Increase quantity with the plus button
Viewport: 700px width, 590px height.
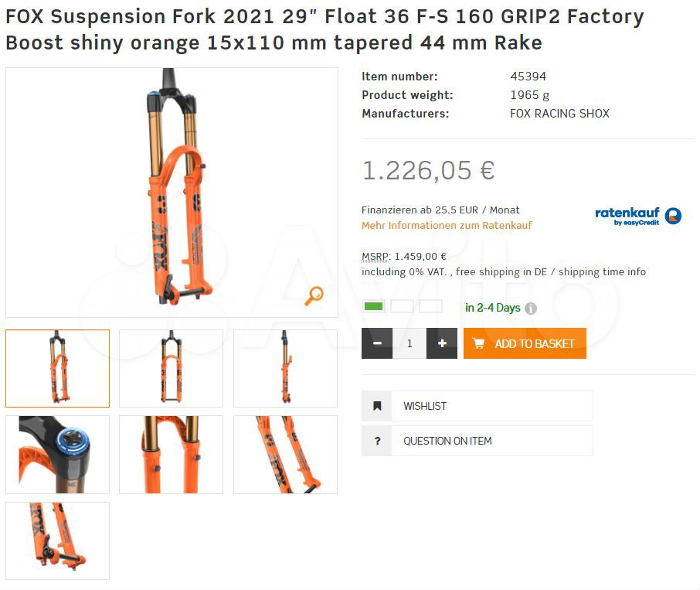pos(442,343)
